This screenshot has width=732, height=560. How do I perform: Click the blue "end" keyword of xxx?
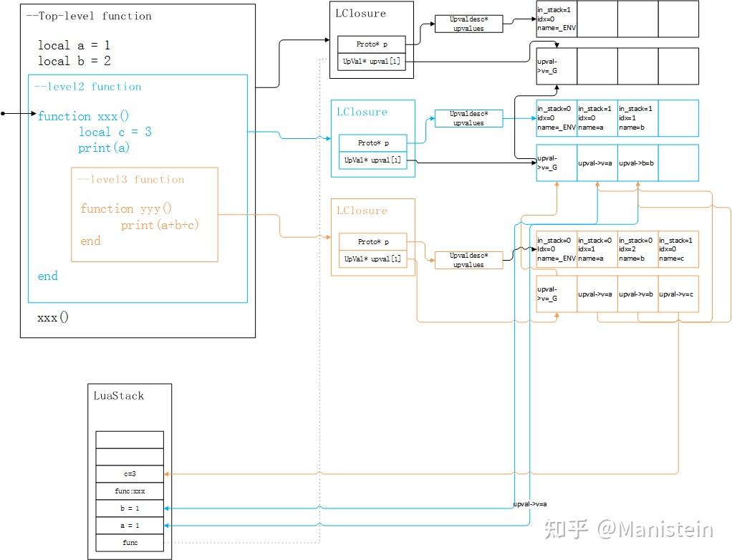click(47, 276)
